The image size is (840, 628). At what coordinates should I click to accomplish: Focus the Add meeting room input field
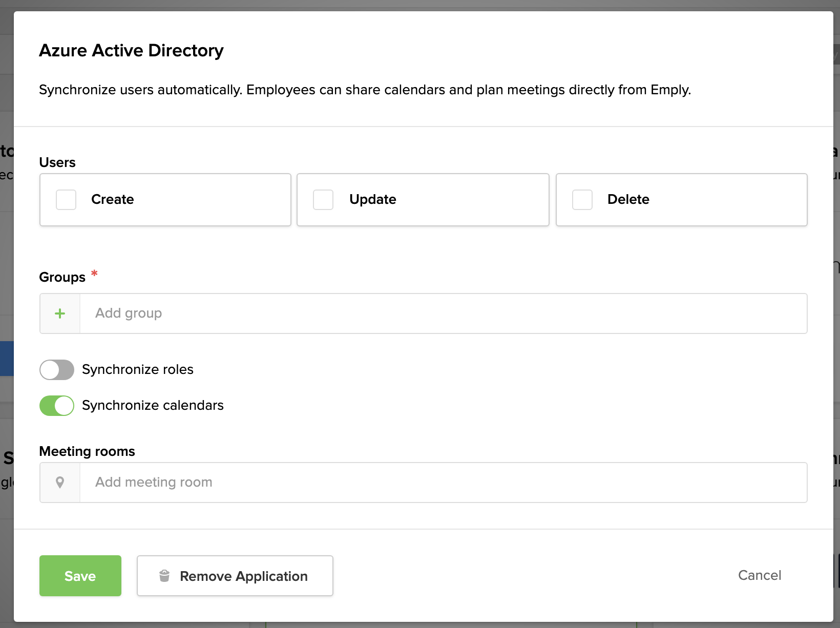(x=444, y=483)
